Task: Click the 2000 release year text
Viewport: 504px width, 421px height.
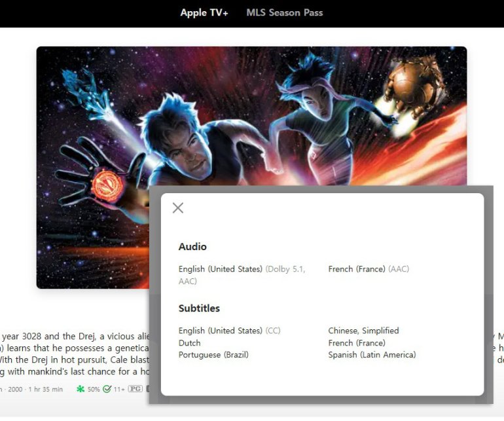Action: coord(15,389)
